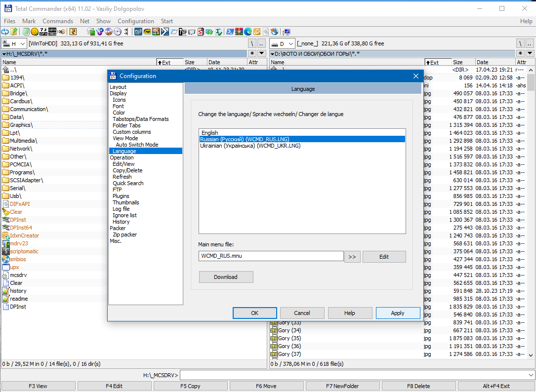Click the mp3 toolbar icon
Screen dimensions: 536x392
point(138,32)
